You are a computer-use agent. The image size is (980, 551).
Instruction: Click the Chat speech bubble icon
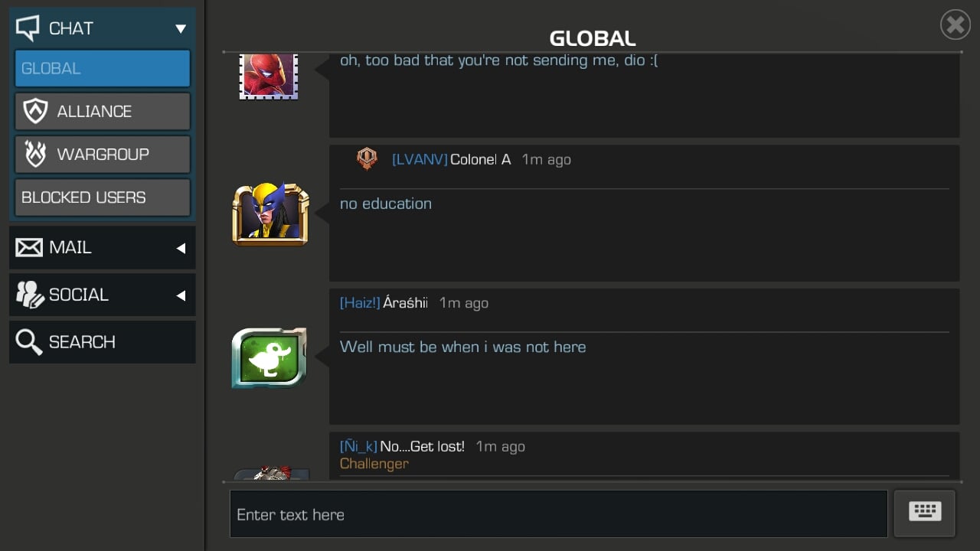[x=28, y=28]
